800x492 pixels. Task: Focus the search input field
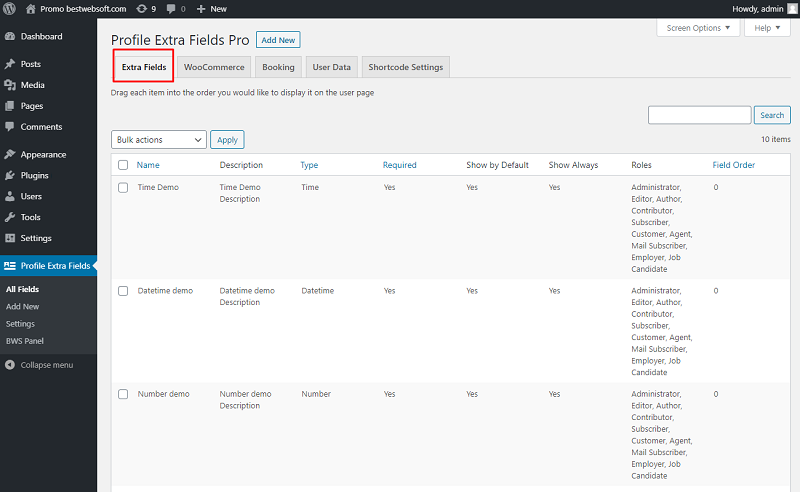(x=699, y=115)
